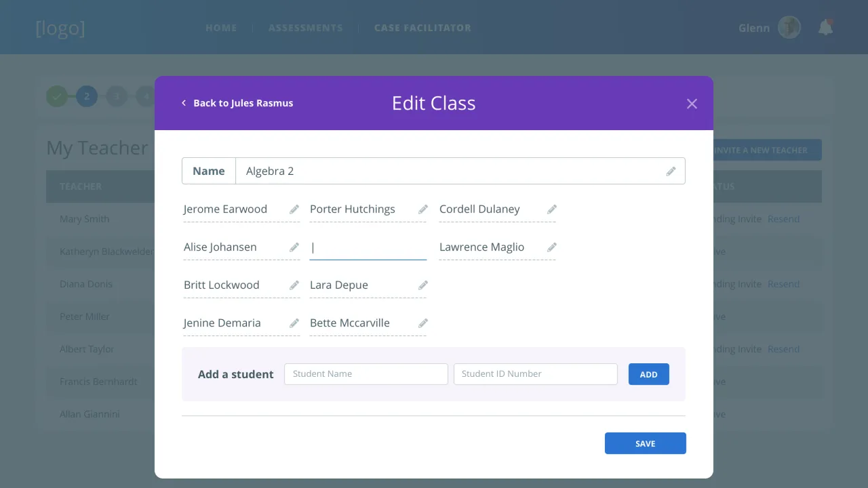Select student Porter Hutchings
The height and width of the screenshot is (488, 868).
pos(353,209)
